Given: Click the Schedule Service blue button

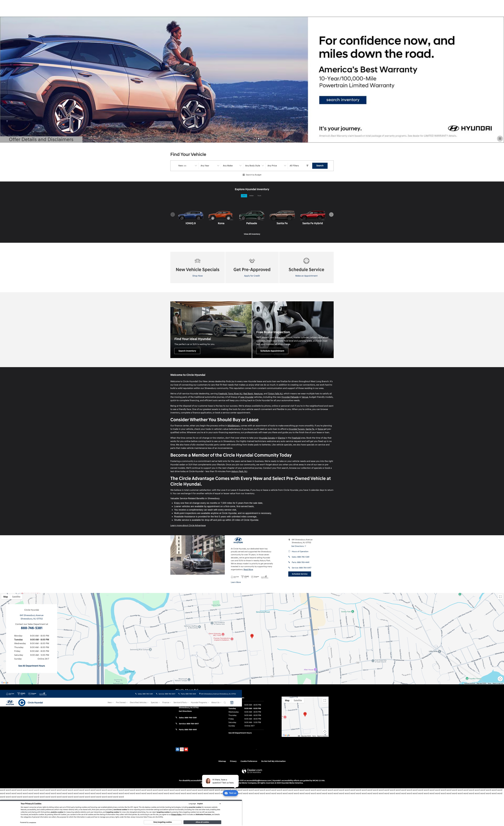Looking at the screenshot, I should 300,574.
